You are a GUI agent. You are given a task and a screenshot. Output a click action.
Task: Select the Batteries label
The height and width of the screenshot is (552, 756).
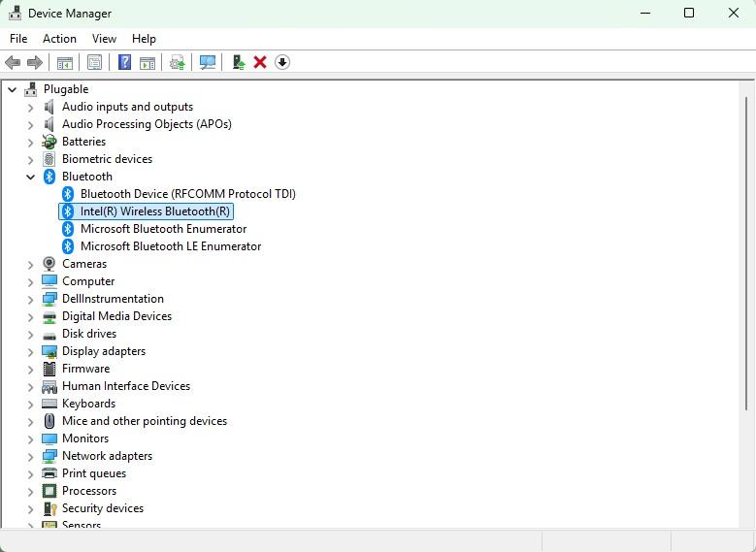(x=83, y=142)
